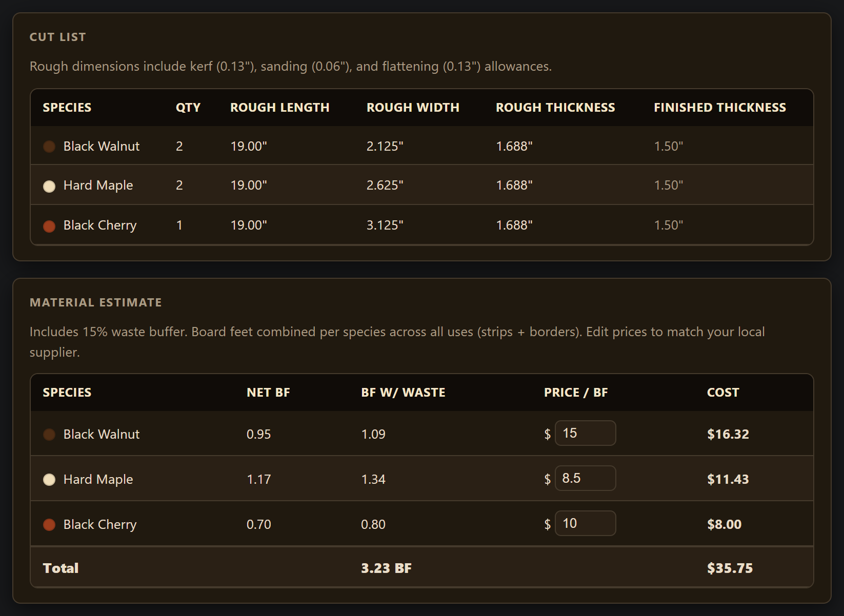
Task: Select the Black Cherry quantity value 1
Action: pyautogui.click(x=179, y=225)
